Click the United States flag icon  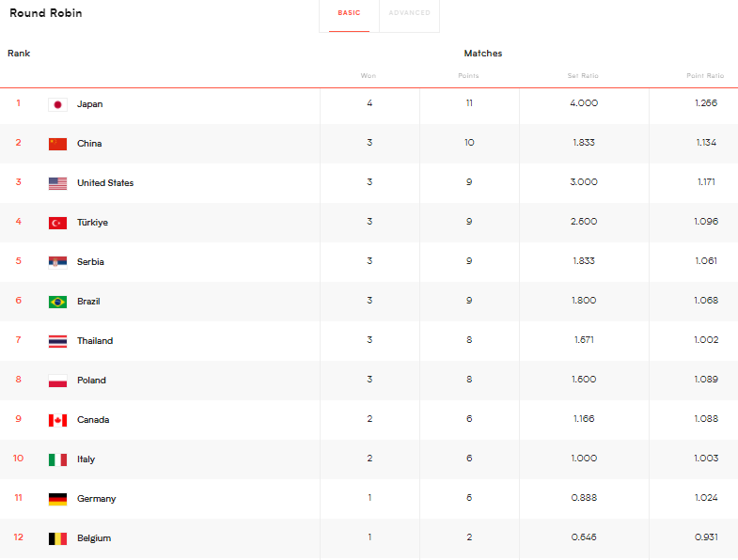(x=57, y=183)
